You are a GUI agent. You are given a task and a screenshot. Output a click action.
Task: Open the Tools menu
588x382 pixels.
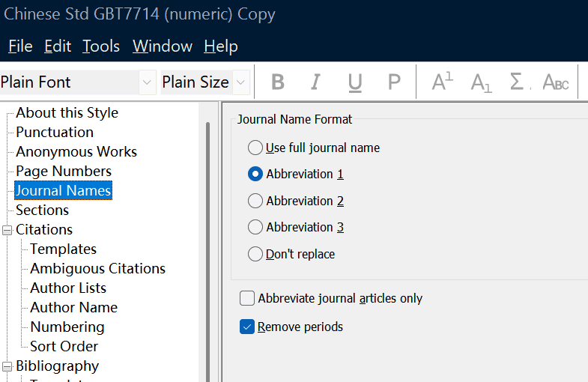[101, 46]
